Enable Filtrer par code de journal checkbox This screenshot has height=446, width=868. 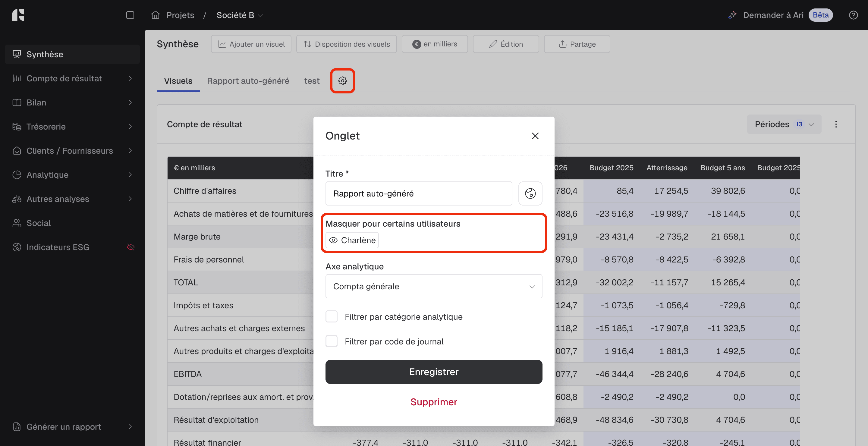pos(332,341)
